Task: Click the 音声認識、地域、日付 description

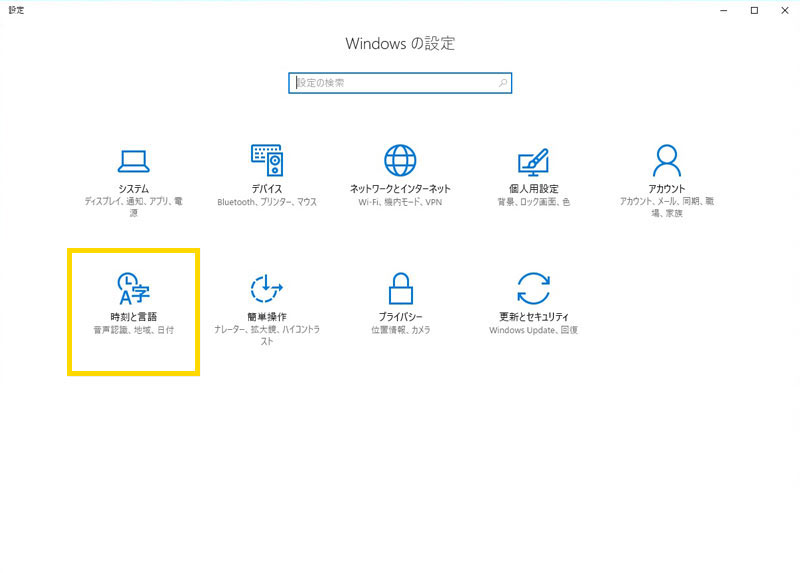Action: point(134,330)
